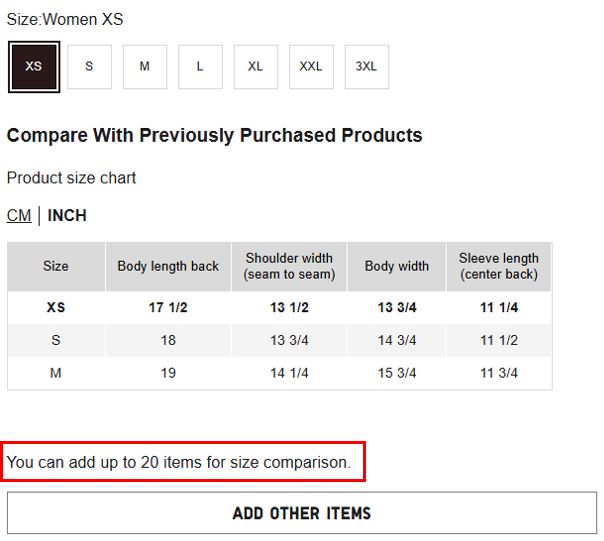Pick size 3XL option
The height and width of the screenshot is (541, 604).
(366, 67)
